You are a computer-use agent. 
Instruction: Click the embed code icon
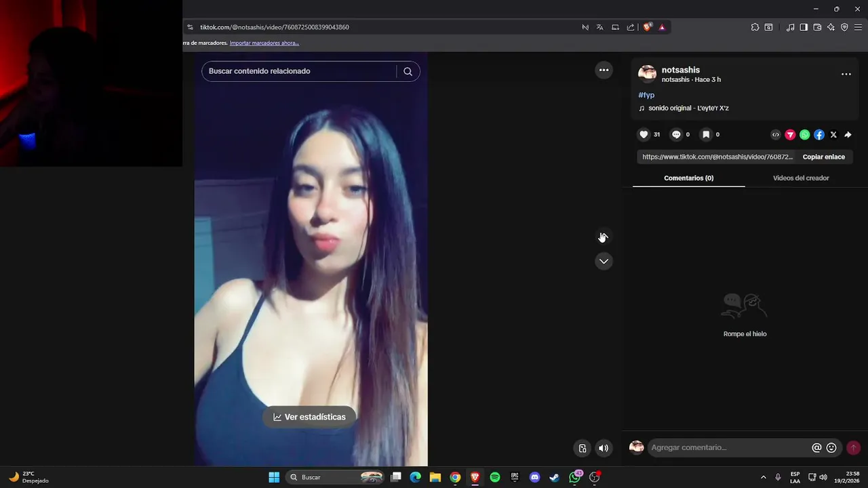tap(776, 135)
